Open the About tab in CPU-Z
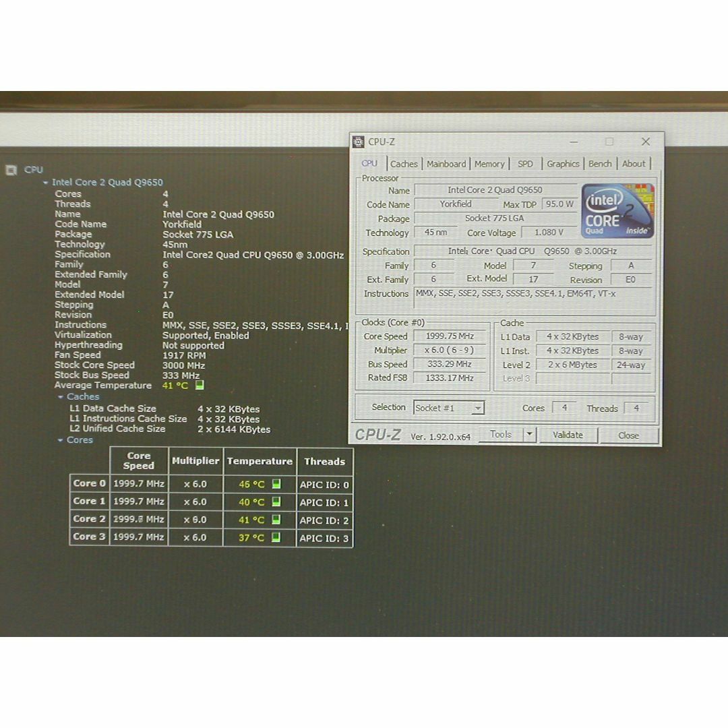This screenshot has width=728, height=728. (634, 164)
